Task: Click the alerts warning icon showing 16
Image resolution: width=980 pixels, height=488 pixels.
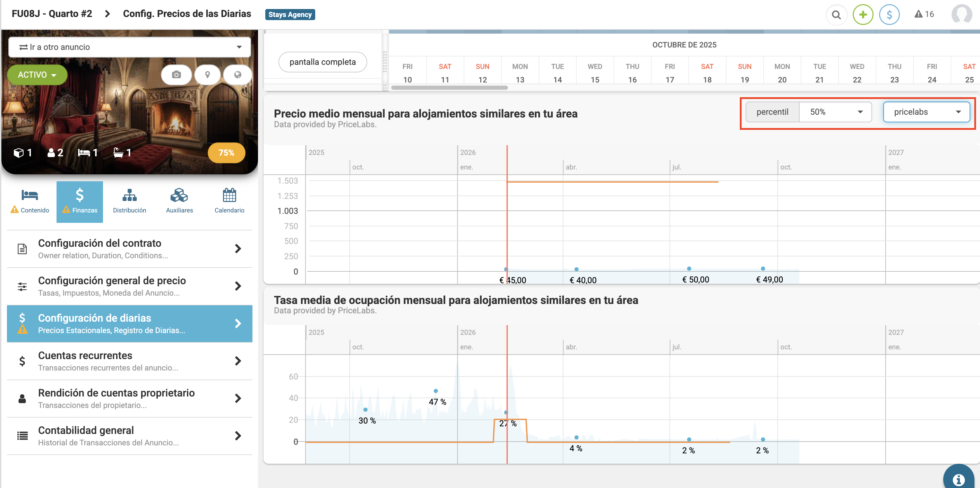Action: 924,15
